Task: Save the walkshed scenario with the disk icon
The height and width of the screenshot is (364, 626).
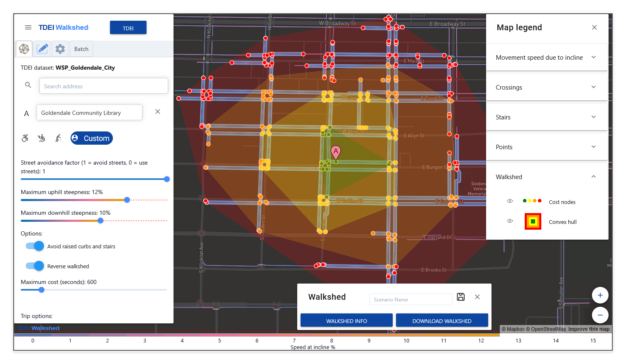Action: pyautogui.click(x=461, y=297)
